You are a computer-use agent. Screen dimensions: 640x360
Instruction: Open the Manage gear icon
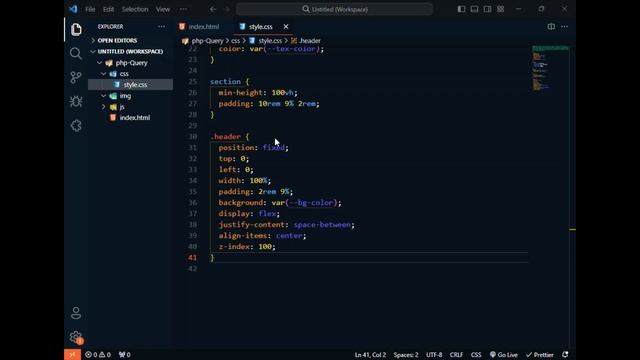point(76,337)
